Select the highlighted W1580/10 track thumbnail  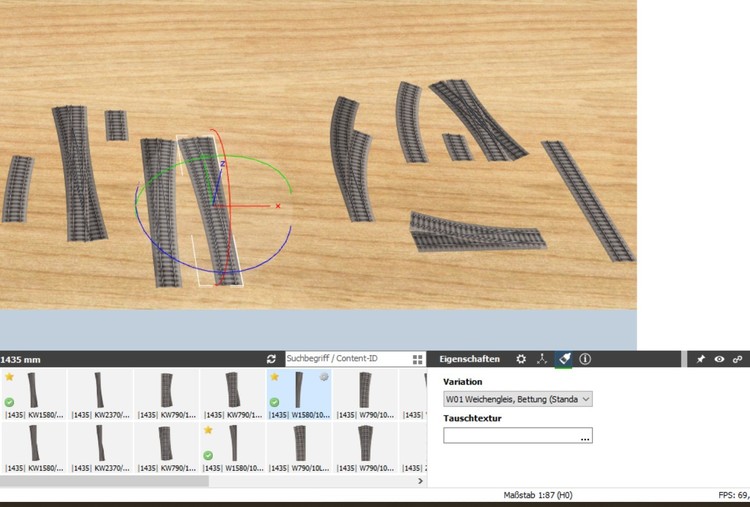coord(299,395)
